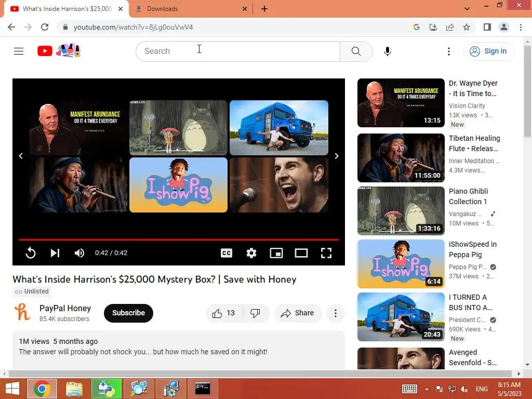Mute the video volume speaker icon

pos(79,253)
